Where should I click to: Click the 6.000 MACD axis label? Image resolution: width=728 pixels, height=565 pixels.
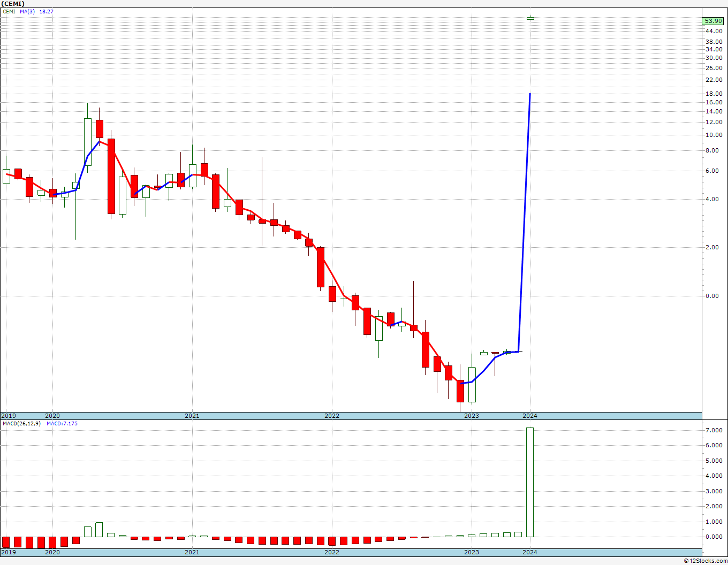click(715, 446)
